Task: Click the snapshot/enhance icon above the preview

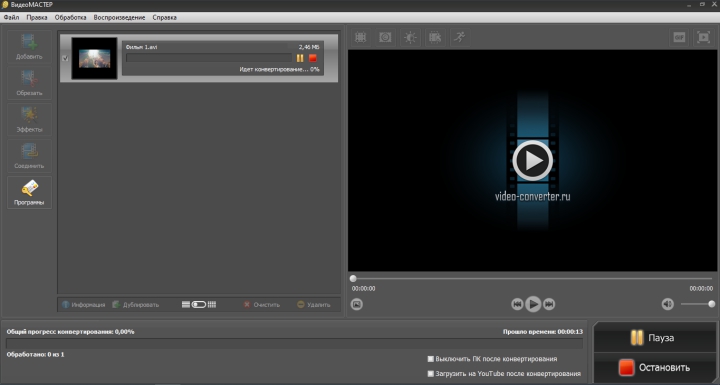Action: click(x=385, y=37)
